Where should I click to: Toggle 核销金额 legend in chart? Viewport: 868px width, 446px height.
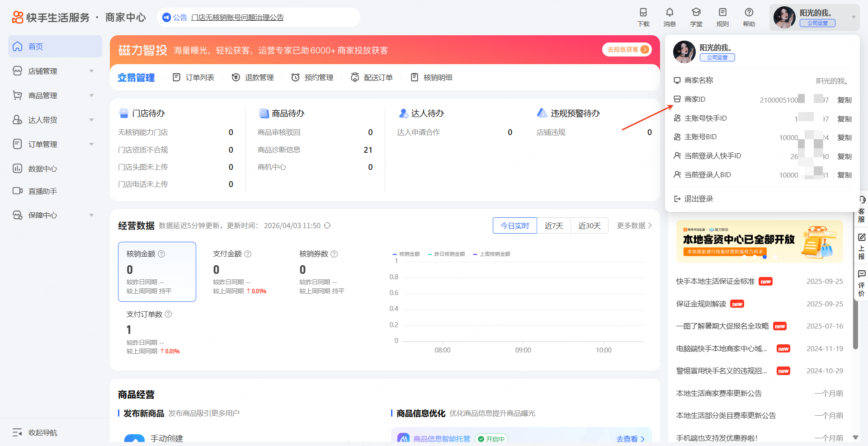coord(406,254)
